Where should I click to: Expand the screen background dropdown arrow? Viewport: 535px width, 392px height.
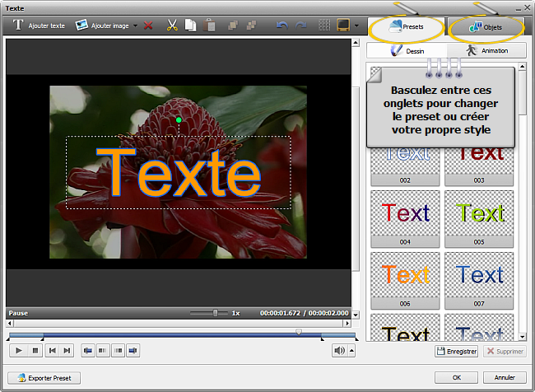pyautogui.click(x=356, y=26)
